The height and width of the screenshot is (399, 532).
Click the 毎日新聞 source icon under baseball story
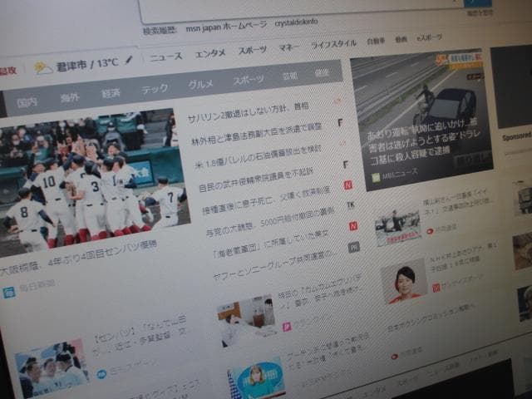click(x=9, y=293)
